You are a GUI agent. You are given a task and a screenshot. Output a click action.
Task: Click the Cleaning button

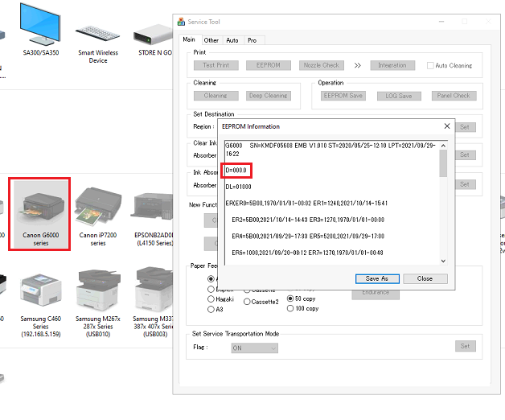(216, 96)
